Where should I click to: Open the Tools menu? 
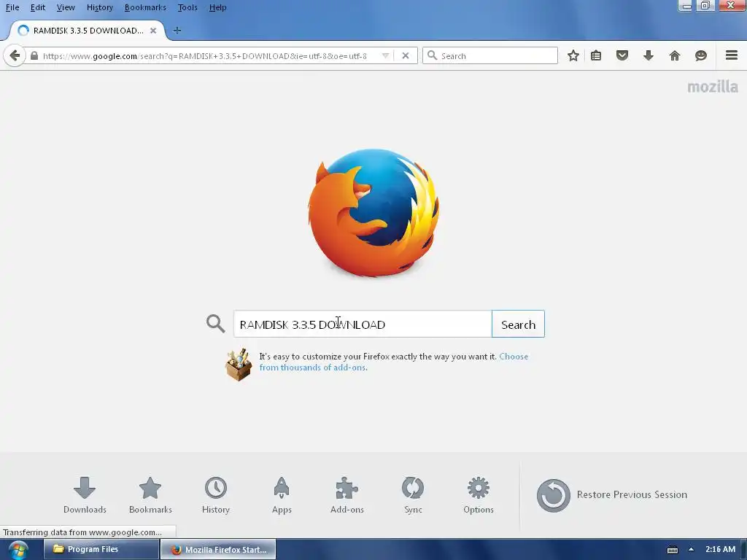(187, 7)
